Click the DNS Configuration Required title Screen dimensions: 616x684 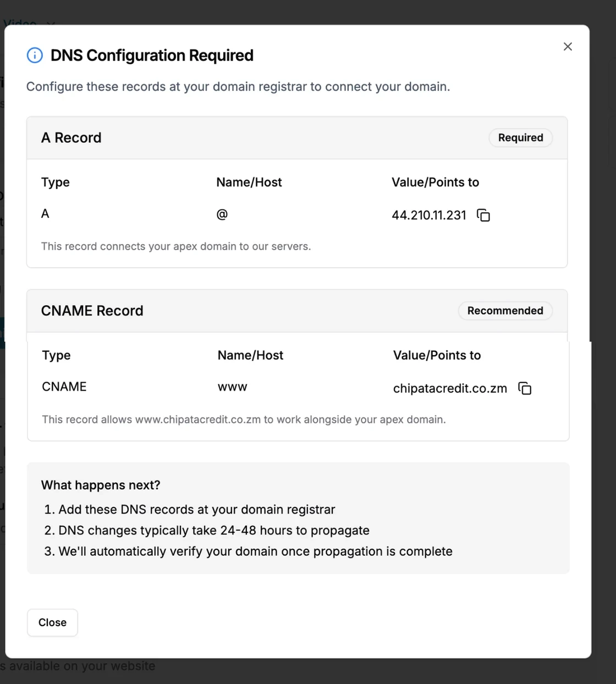(152, 56)
